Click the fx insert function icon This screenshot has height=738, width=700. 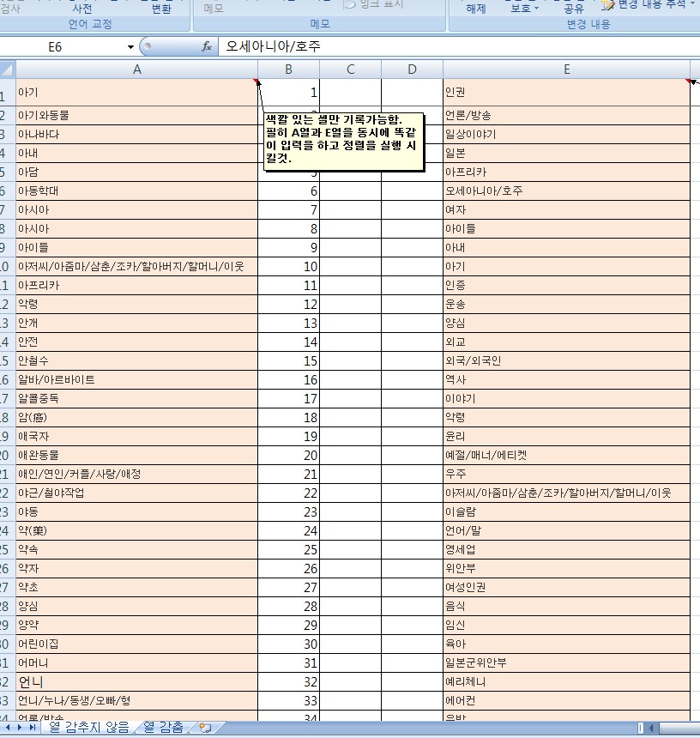206,47
